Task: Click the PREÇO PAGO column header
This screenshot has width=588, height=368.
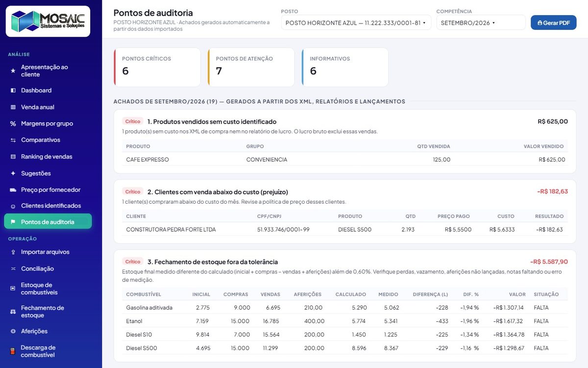Action: [453, 216]
